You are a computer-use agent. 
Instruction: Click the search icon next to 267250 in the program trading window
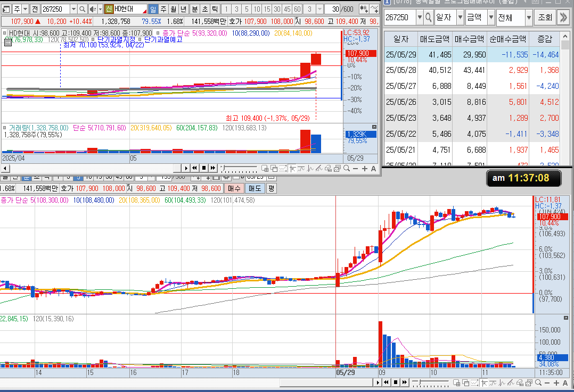pyautogui.click(x=428, y=17)
